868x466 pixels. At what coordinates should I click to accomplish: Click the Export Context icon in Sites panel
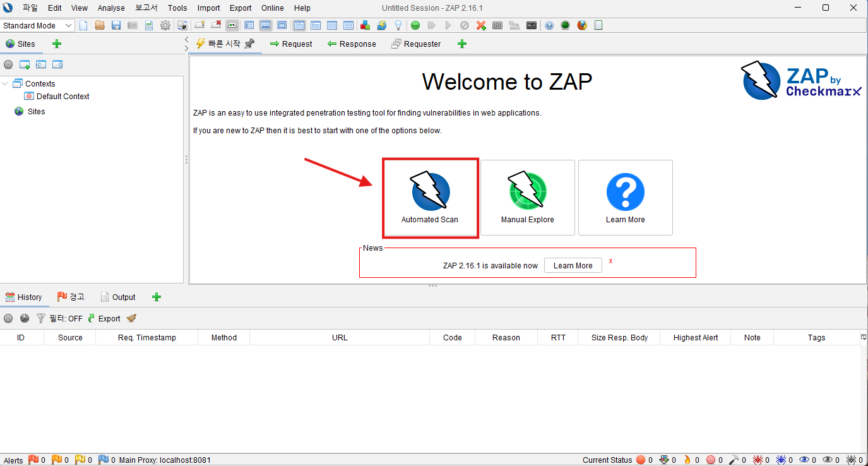[x=57, y=64]
